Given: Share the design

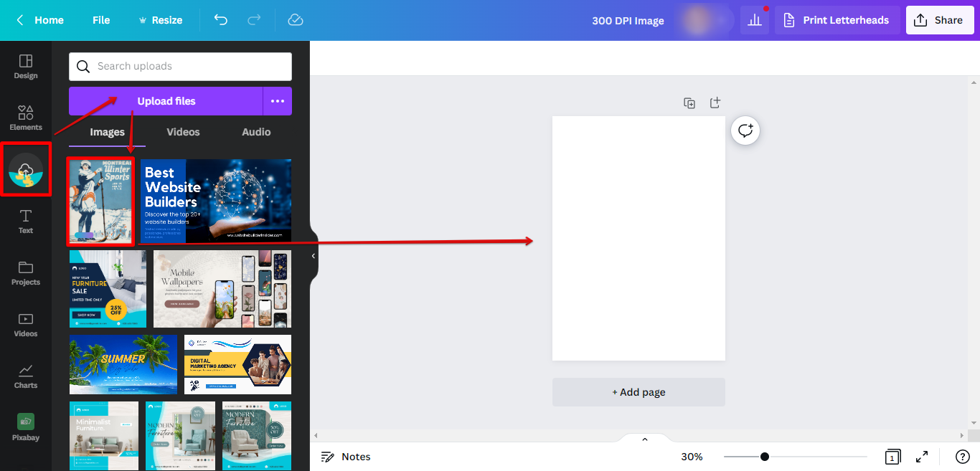Looking at the screenshot, I should click(940, 19).
